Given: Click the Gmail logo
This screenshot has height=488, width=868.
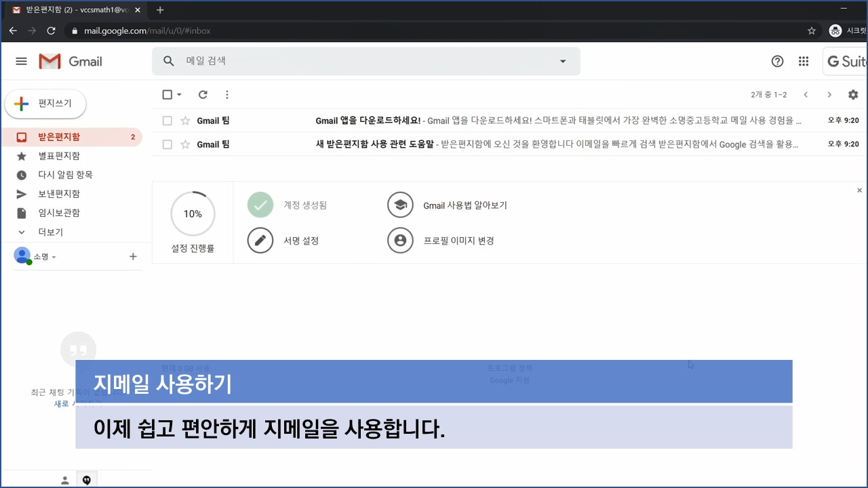Looking at the screenshot, I should pyautogui.click(x=71, y=61).
